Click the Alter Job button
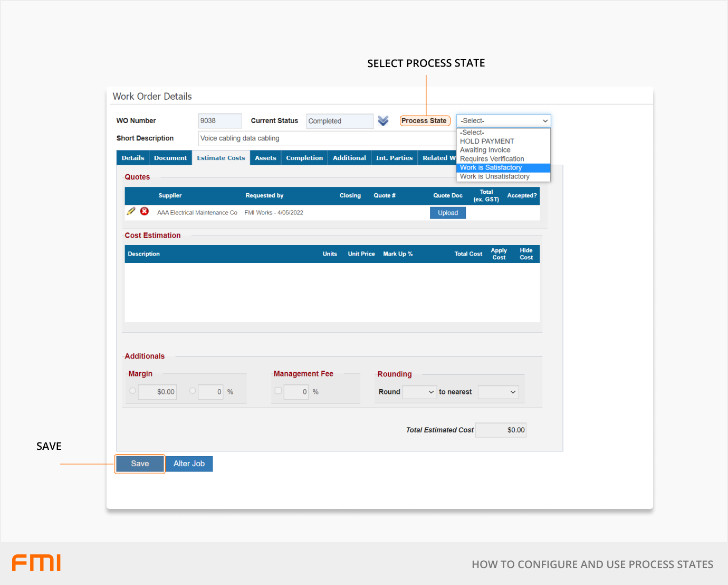The width and height of the screenshot is (728, 585). [189, 464]
